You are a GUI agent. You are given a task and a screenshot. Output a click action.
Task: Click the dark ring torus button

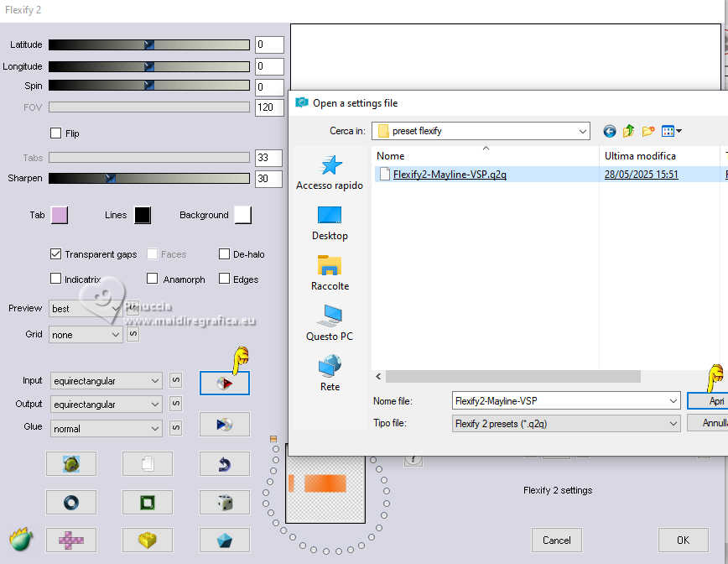pos(70,502)
